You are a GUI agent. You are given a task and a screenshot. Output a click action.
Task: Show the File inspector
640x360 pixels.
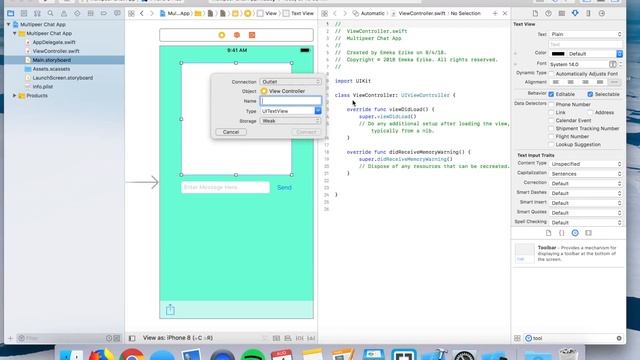(535, 13)
